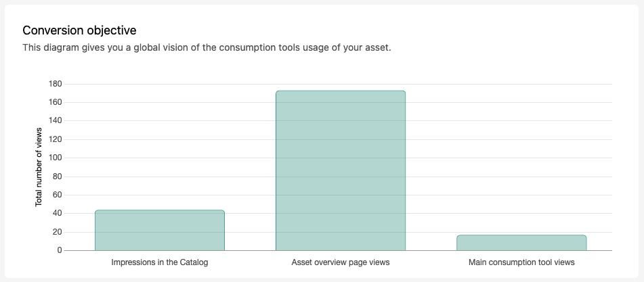Viewport: 644px width, 282px height.
Task: Select the Asset overview page views label
Action: [341, 262]
